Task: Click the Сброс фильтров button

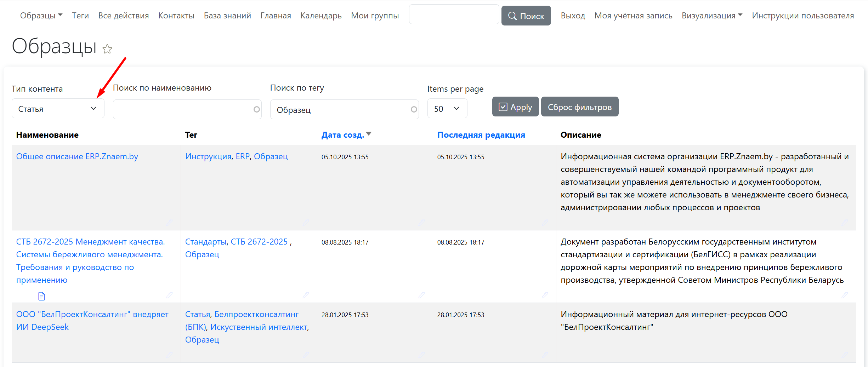Action: click(x=579, y=107)
